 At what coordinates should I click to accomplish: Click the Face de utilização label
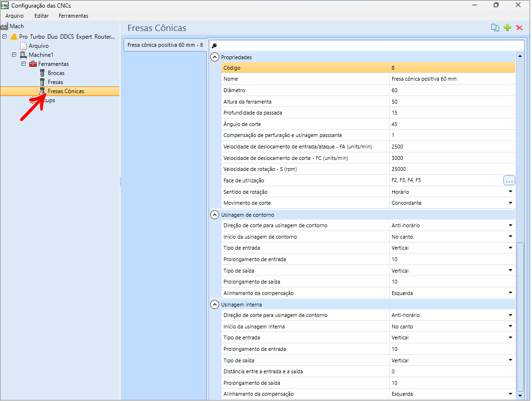(x=244, y=180)
